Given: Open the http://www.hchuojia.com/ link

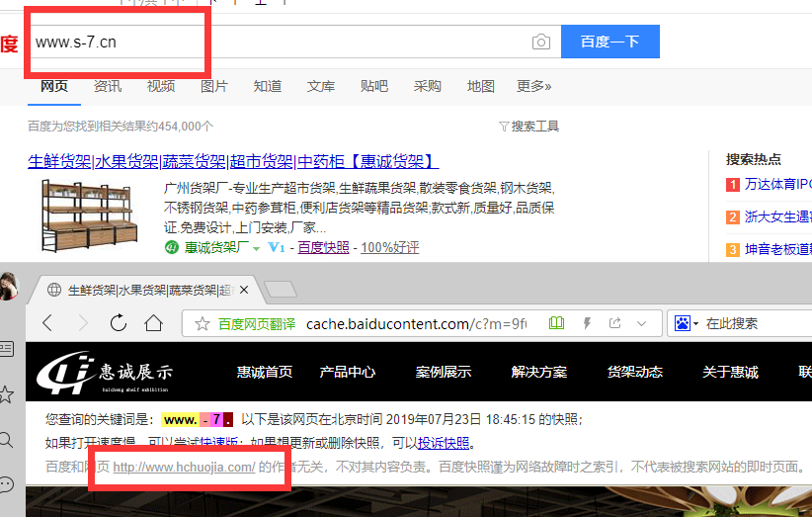Looking at the screenshot, I should coord(184,467).
